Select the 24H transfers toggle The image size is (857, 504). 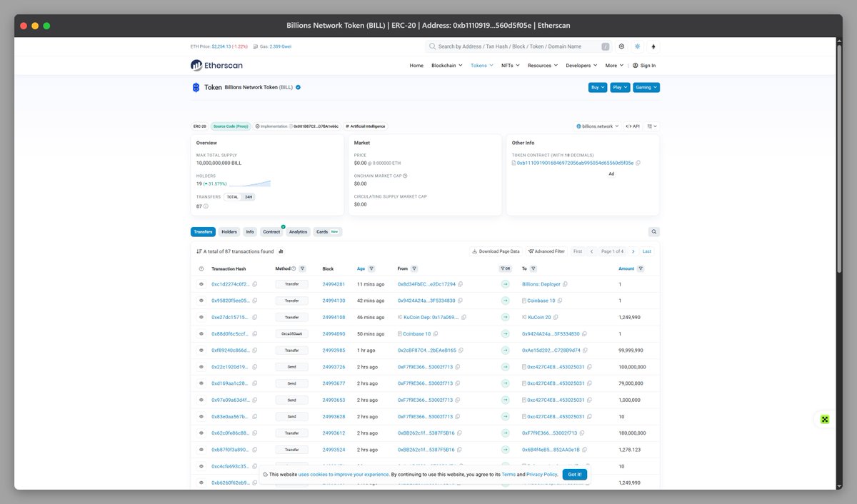248,196
